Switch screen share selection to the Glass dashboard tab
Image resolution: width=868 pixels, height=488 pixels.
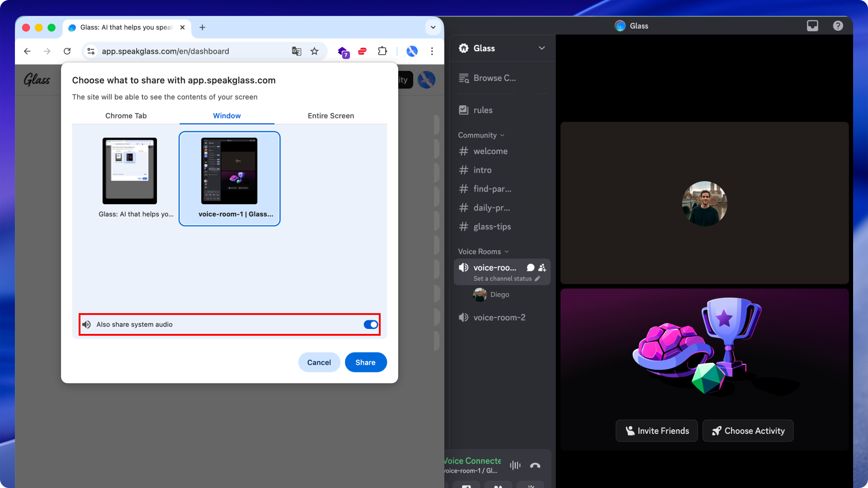(x=129, y=171)
